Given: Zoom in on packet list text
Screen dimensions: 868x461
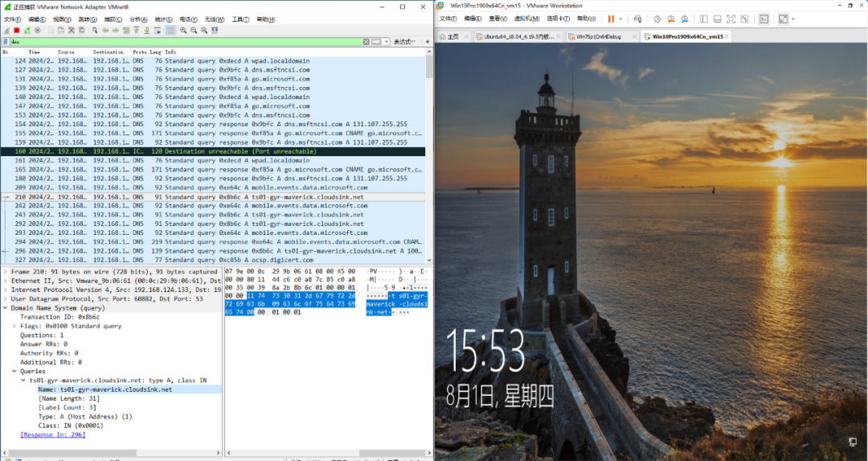Looking at the screenshot, I should click(x=183, y=31).
